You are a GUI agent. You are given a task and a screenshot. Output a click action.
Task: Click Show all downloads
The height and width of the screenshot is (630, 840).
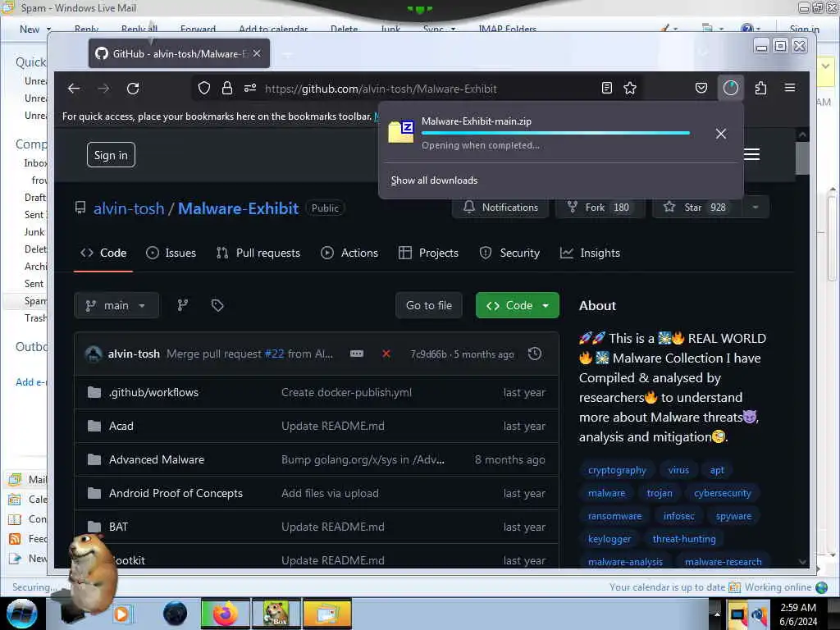[435, 180]
